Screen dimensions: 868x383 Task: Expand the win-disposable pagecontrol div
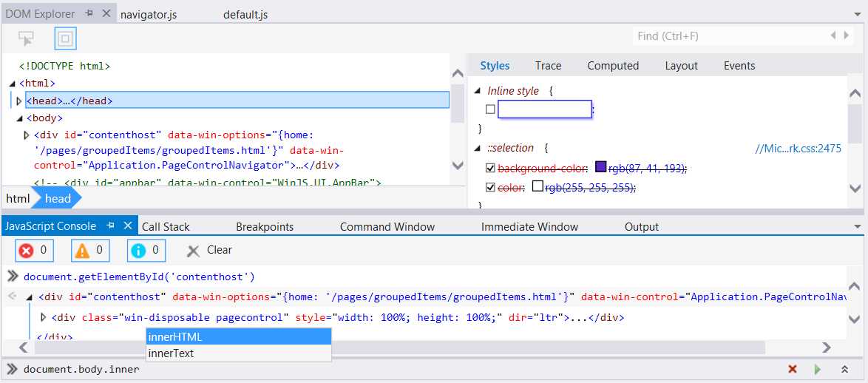tap(44, 318)
